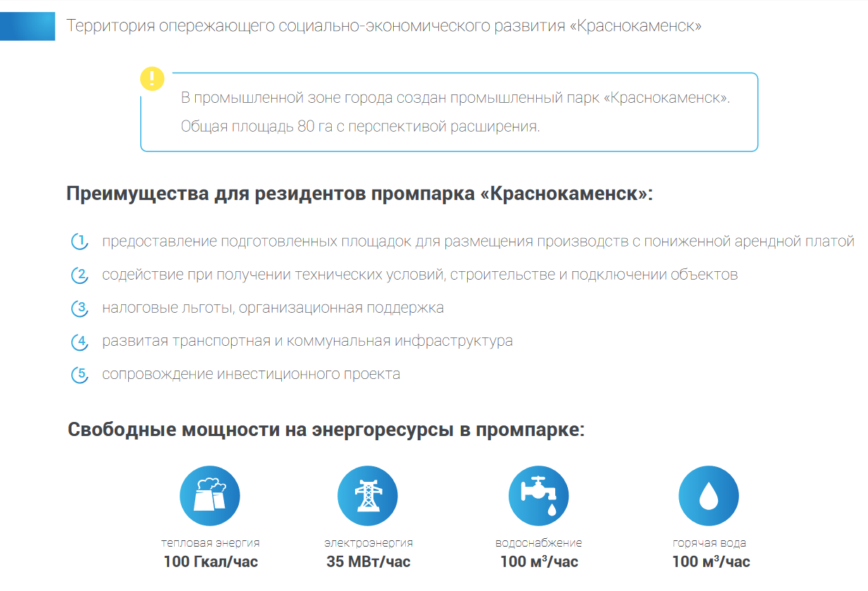Click the value '35 МВт/час'

click(x=368, y=562)
